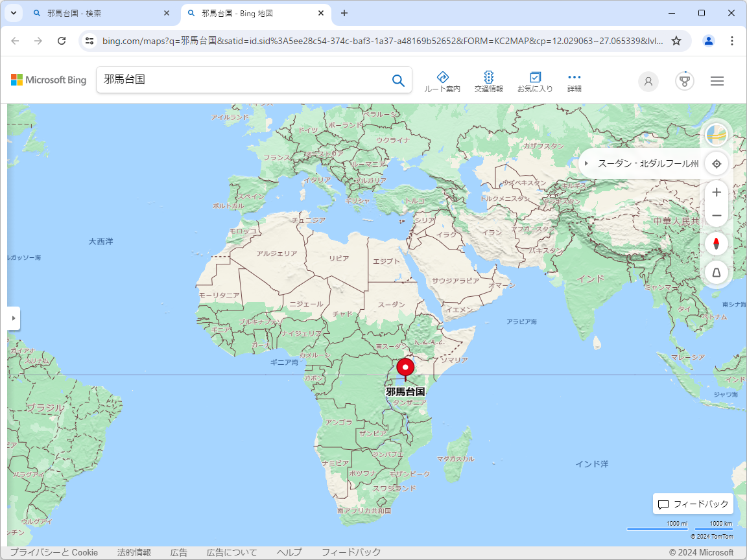The width and height of the screenshot is (747, 560).
Task: Toggle the map tilt button
Action: tap(717, 273)
